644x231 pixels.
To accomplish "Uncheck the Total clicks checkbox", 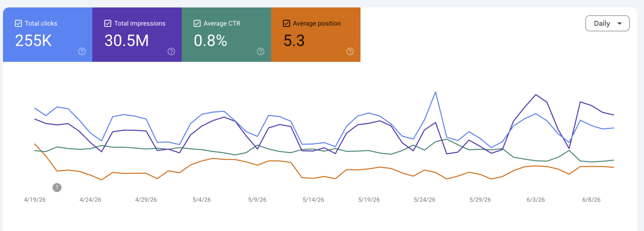I will 18,23.
